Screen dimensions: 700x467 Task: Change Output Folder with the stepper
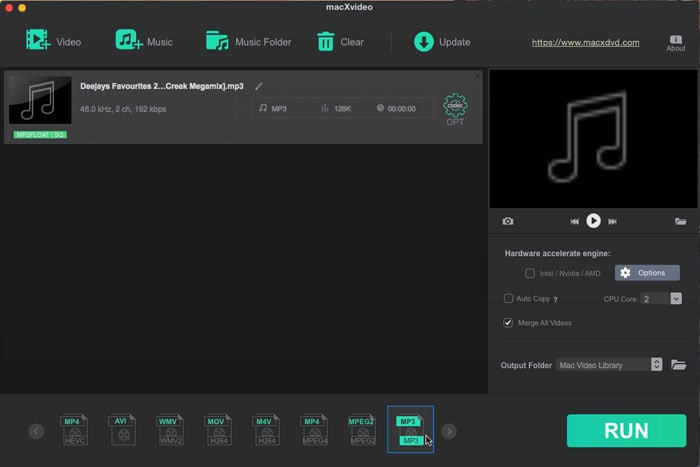(x=656, y=364)
